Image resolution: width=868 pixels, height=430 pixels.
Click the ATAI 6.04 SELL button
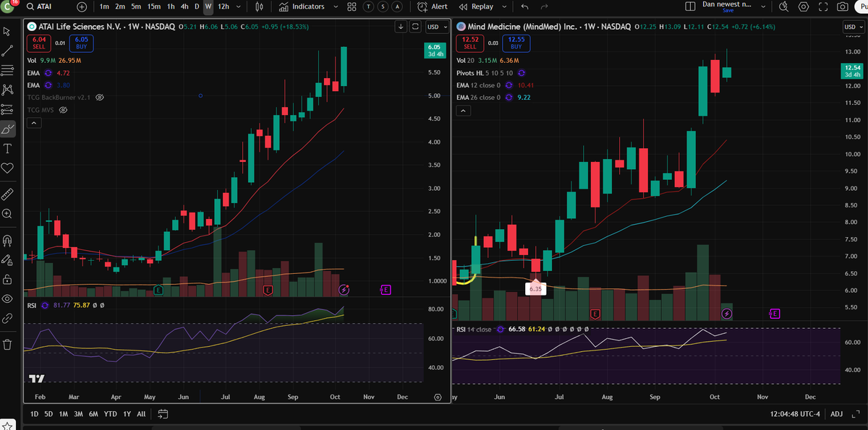39,43
